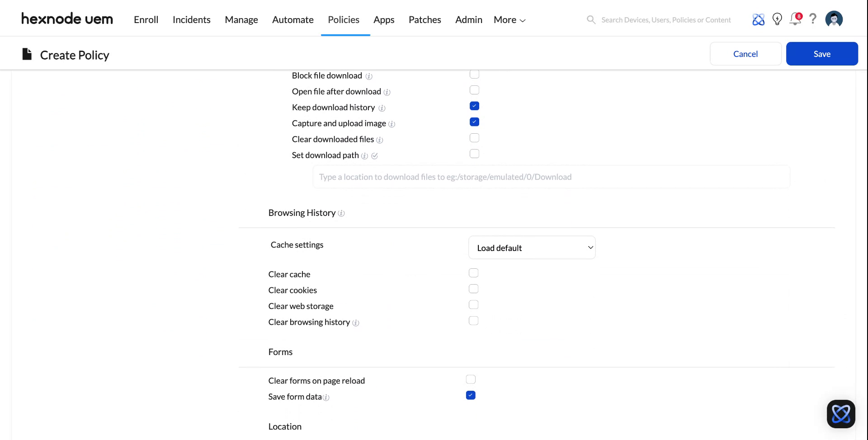The height and width of the screenshot is (440, 868).
Task: Open the user profile avatar
Action: tap(834, 19)
